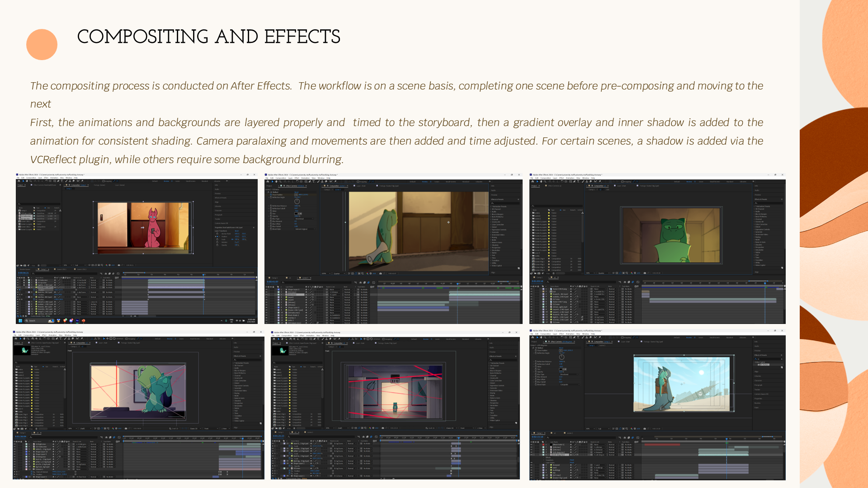
Task: Open Graph Editor icon in walking creature timeline
Action: pyautogui.click(x=374, y=282)
